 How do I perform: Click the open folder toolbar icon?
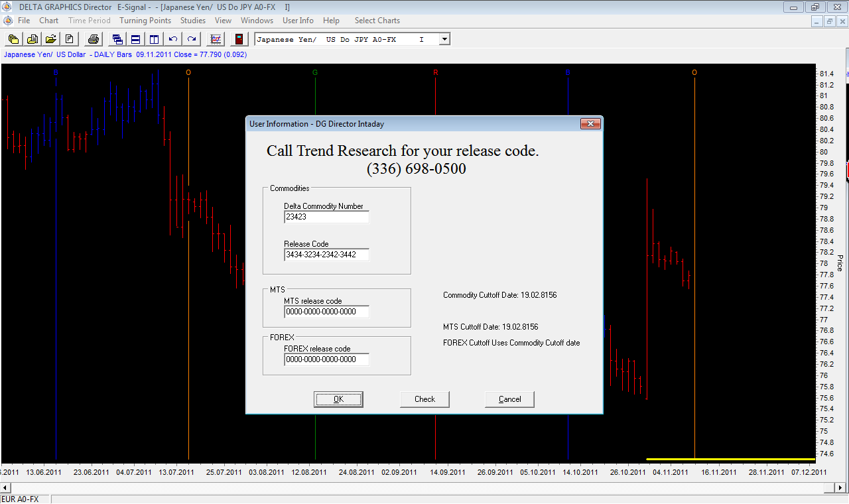(x=50, y=39)
